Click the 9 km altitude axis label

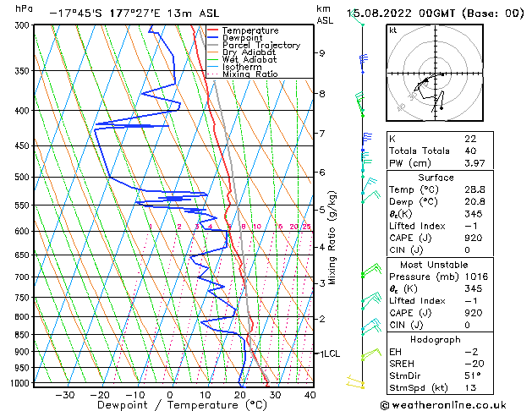coord(321,53)
